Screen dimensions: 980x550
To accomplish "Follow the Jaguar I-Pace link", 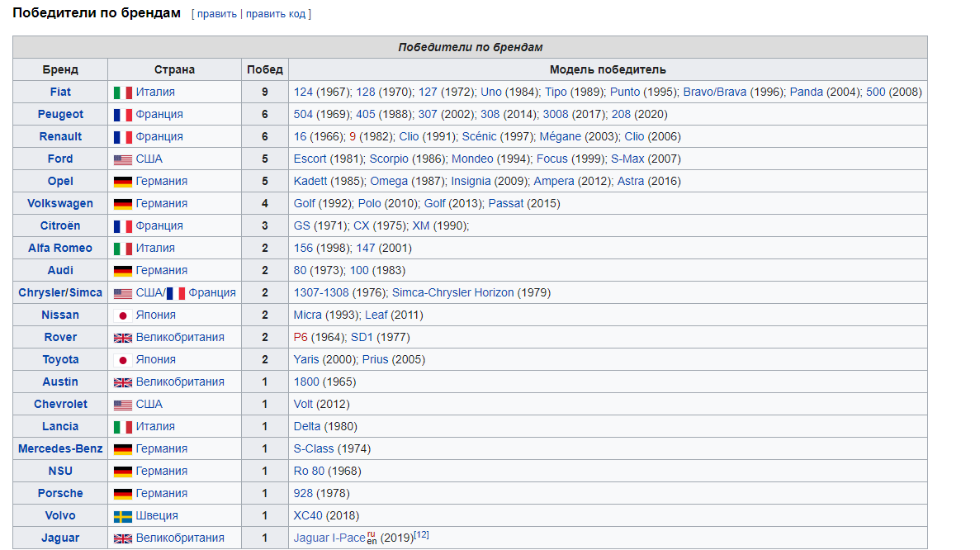I will (x=329, y=538).
